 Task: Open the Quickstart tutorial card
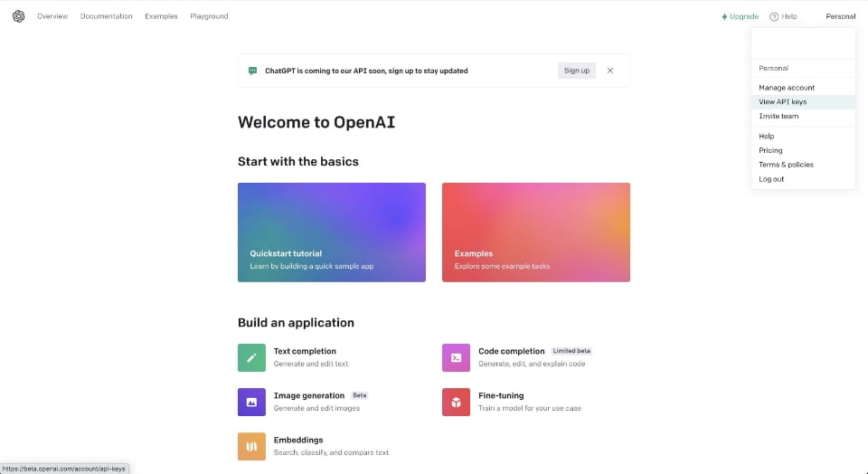click(x=331, y=232)
